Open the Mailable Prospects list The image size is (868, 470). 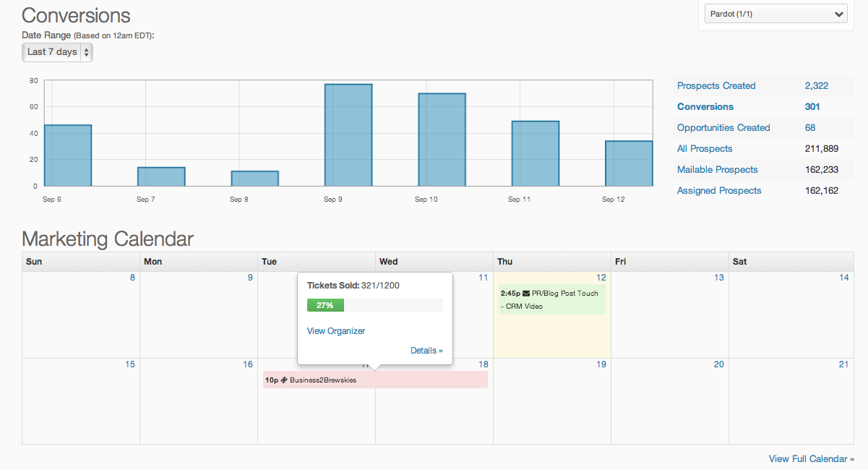(x=717, y=169)
